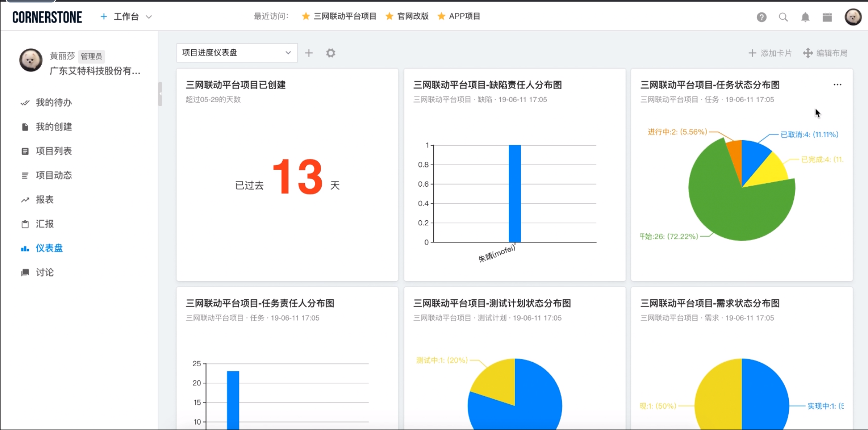The height and width of the screenshot is (430, 868).
Task: Switch to 仪表盘 in the sidebar
Action: 49,248
